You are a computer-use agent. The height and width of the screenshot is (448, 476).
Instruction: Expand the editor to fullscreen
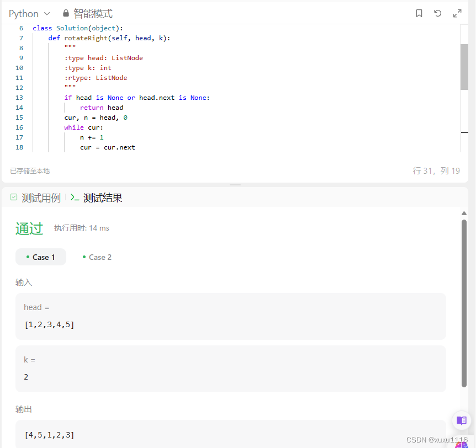pos(457,13)
